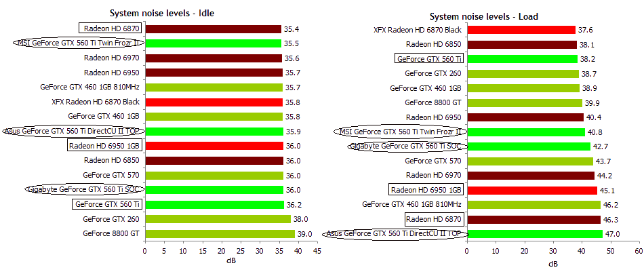The height and width of the screenshot is (274, 644).
Task: Click the GeForce GTX 460 1GB bar in Load chart
Action: pyautogui.click(x=523, y=88)
